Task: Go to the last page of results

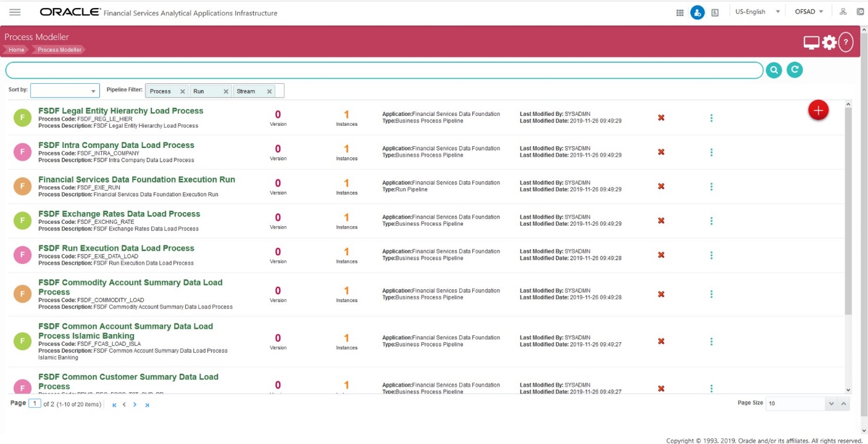Action: click(147, 405)
